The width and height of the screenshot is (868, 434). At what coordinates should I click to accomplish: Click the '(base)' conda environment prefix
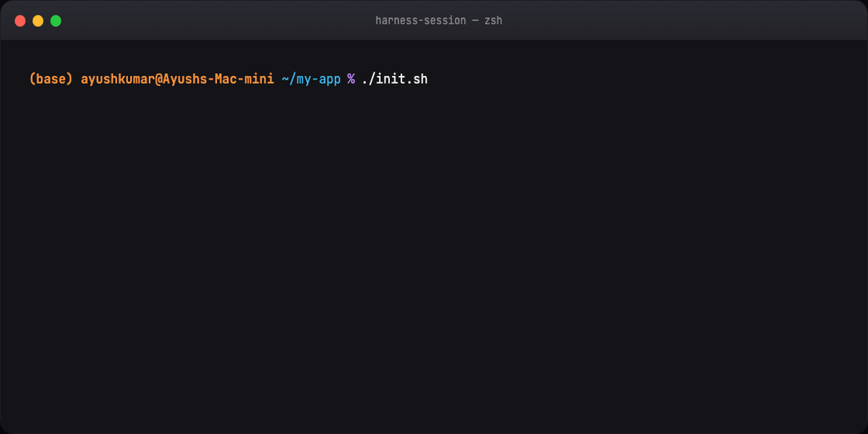click(x=51, y=79)
